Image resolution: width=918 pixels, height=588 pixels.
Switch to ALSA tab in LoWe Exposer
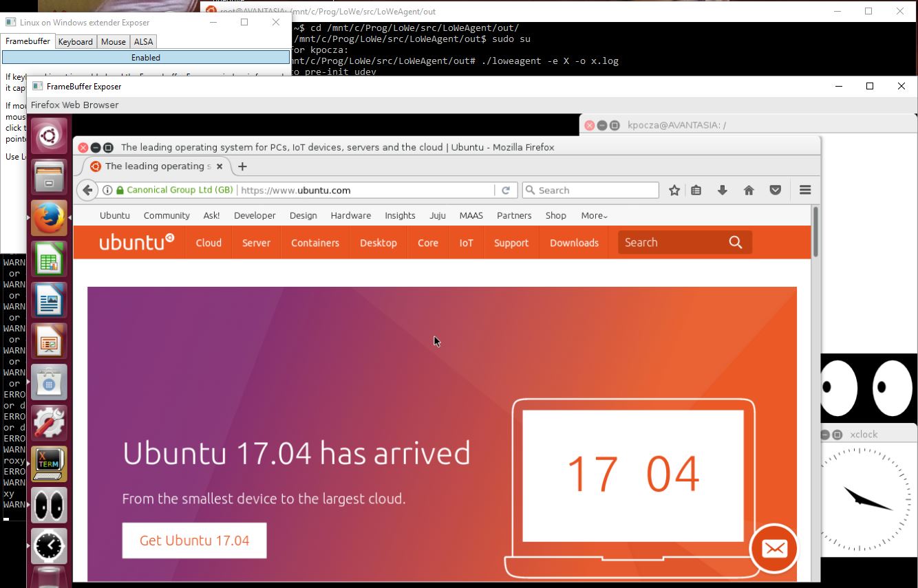pos(143,42)
